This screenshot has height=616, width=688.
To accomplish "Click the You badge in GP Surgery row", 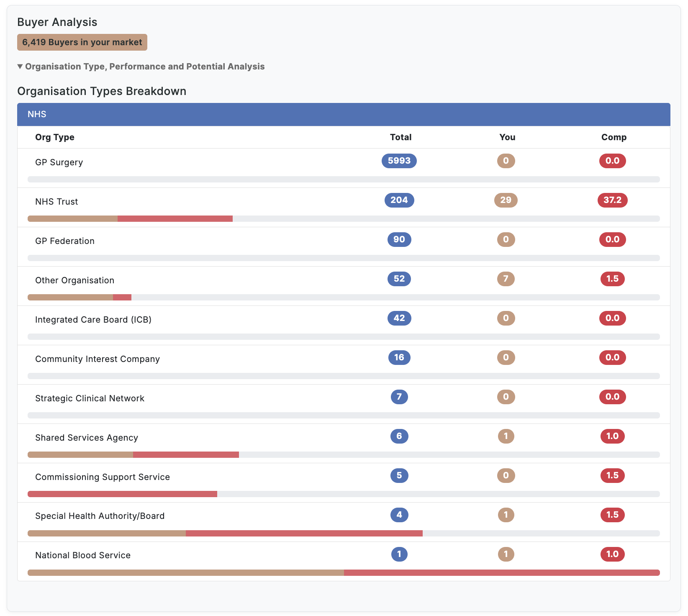I will [x=506, y=161].
